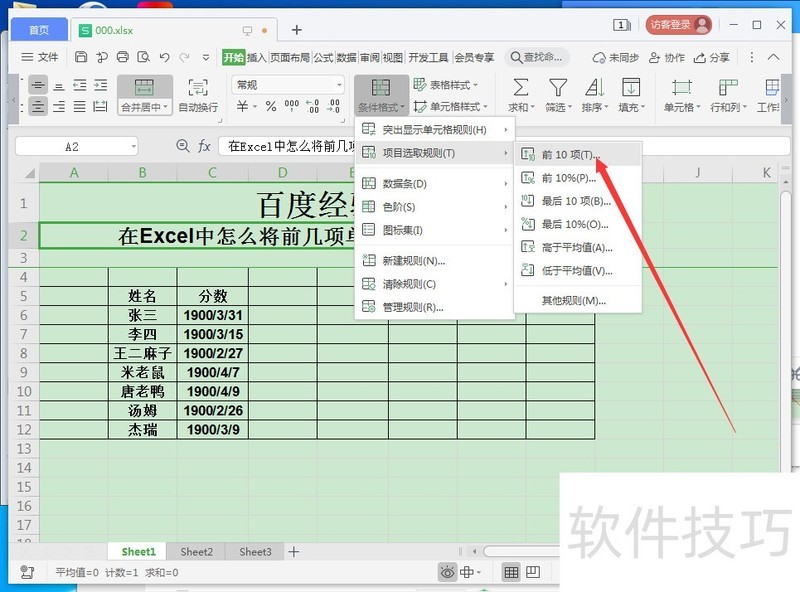The width and height of the screenshot is (800, 592).
Task: Expand Data Bars submenu
Action: tap(435, 183)
